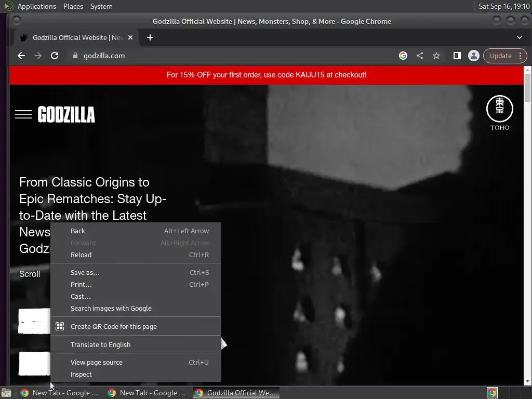Choose Print... from the context menu

[136, 284]
